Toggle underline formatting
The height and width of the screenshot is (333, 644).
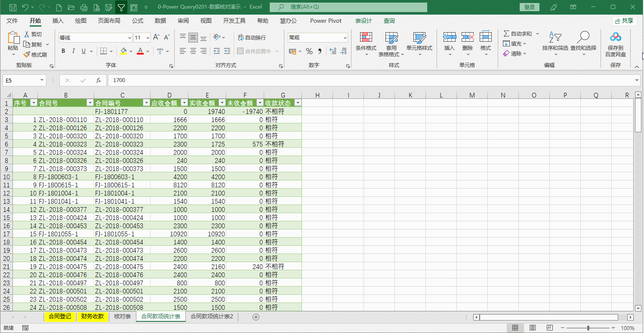click(83, 51)
